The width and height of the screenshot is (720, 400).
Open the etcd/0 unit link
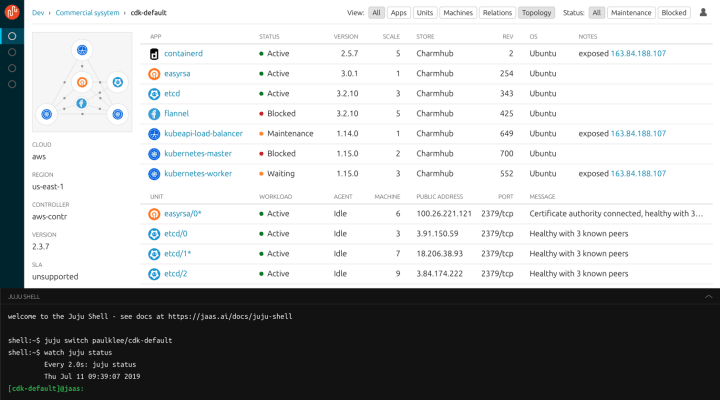pyautogui.click(x=176, y=234)
